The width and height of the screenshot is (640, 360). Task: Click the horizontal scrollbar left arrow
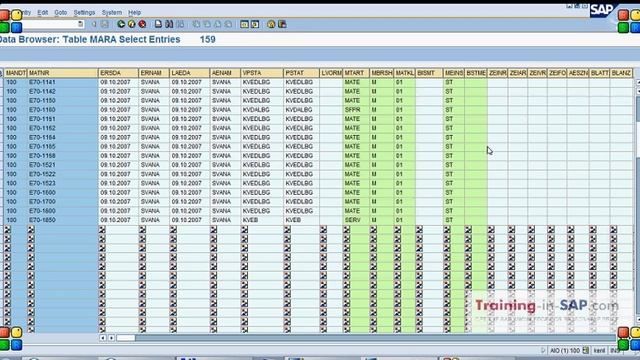click(103, 338)
